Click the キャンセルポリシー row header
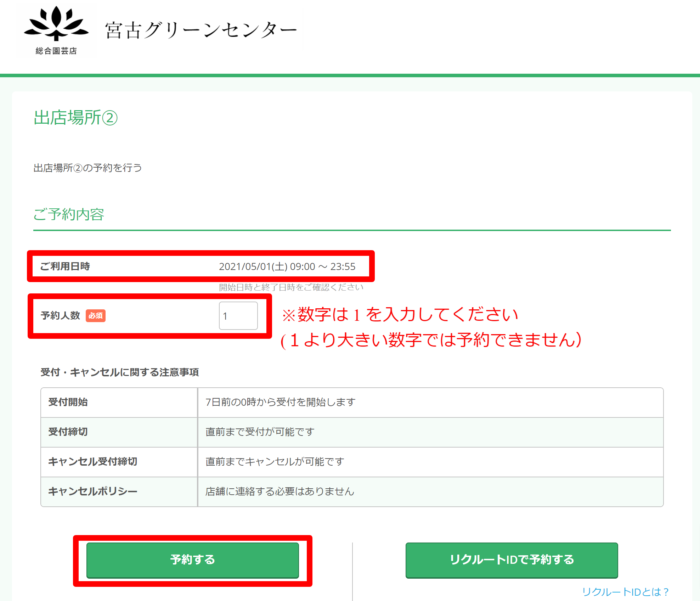This screenshot has width=700, height=601. [x=93, y=492]
